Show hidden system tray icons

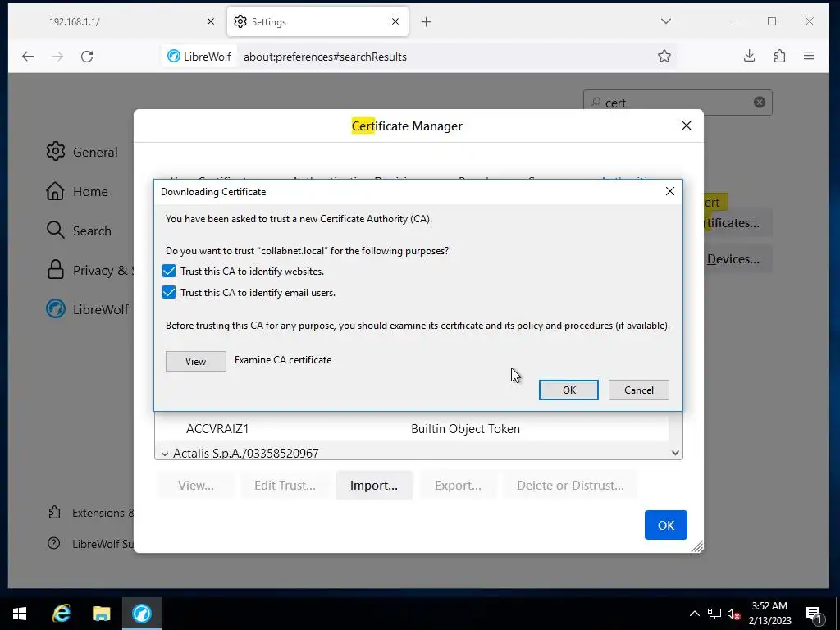tap(694, 614)
